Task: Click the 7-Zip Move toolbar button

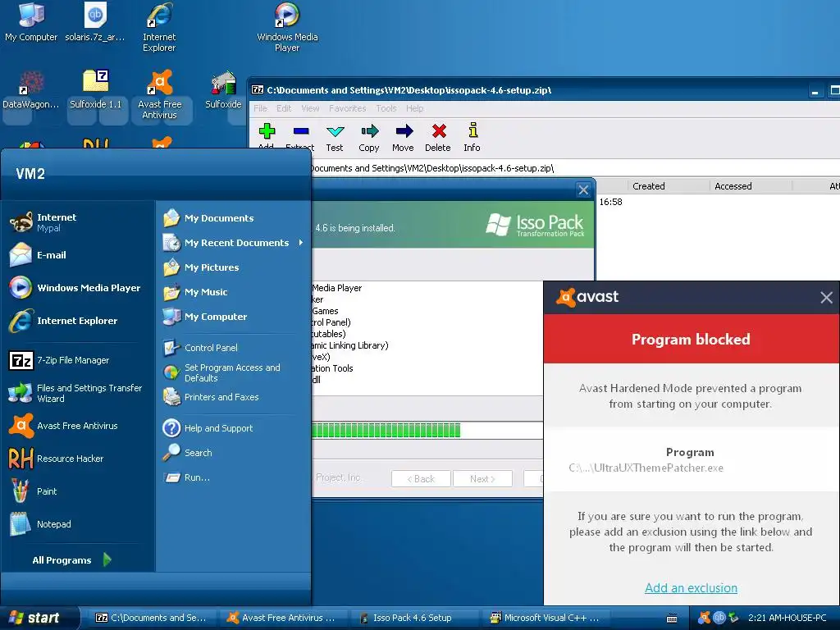Action: [403, 138]
